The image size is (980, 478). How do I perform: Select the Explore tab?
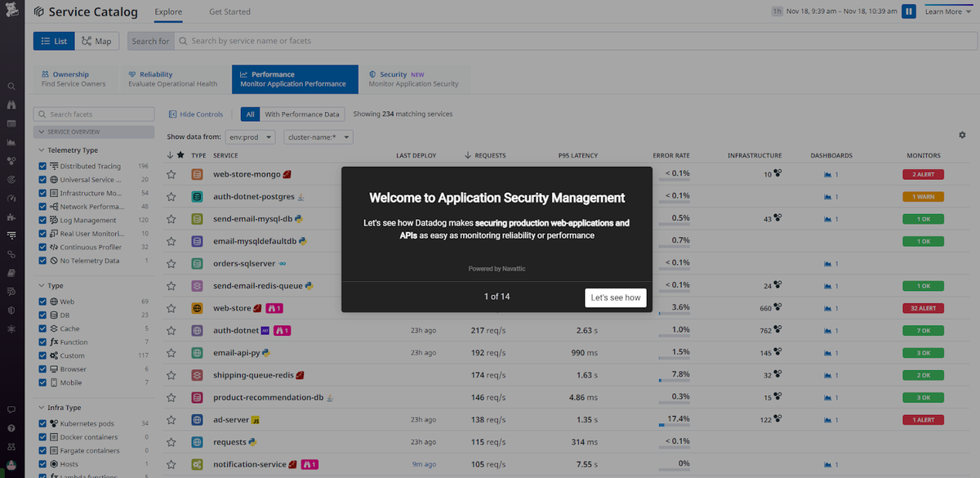[168, 12]
